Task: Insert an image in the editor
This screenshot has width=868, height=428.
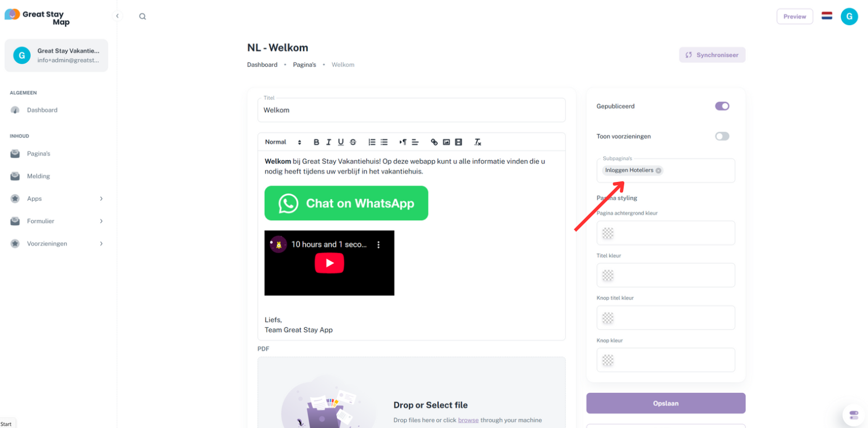Action: (446, 142)
